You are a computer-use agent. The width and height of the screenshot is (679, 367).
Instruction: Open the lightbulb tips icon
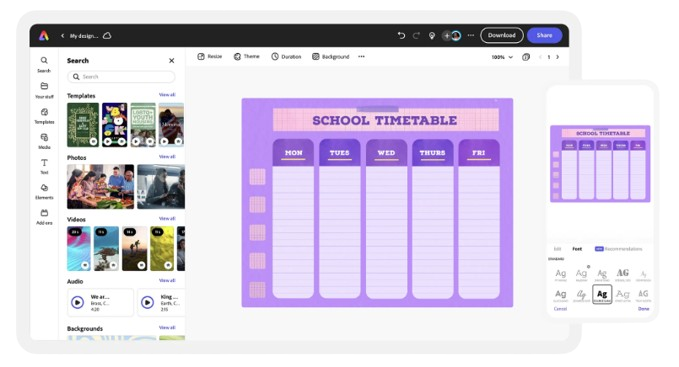pyautogui.click(x=432, y=35)
